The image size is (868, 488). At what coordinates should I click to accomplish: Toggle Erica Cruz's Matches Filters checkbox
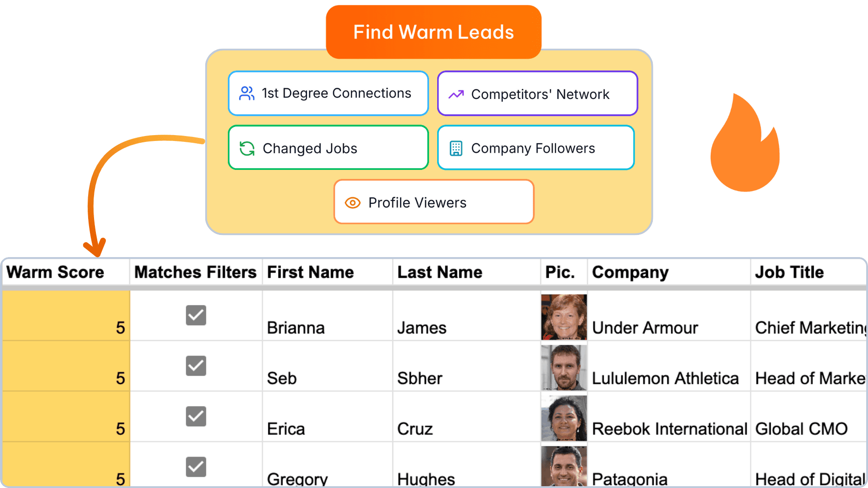point(195,416)
